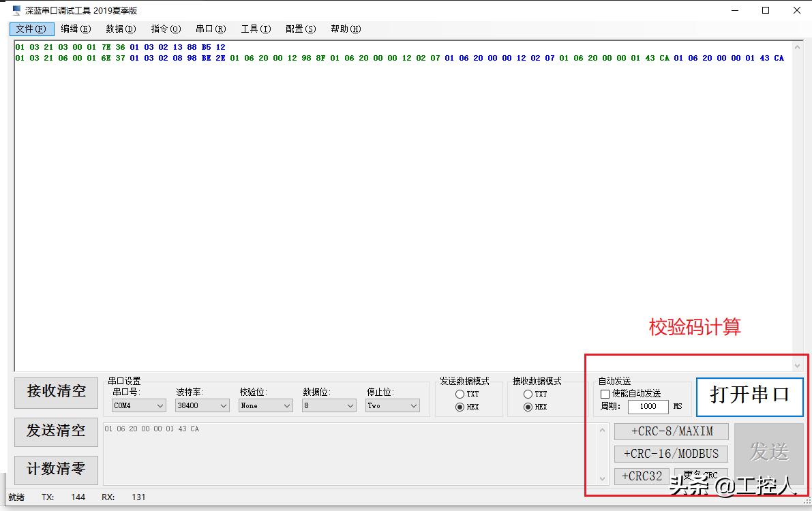Open the 编辑 (Edit) menu
812x511 pixels.
[x=76, y=29]
